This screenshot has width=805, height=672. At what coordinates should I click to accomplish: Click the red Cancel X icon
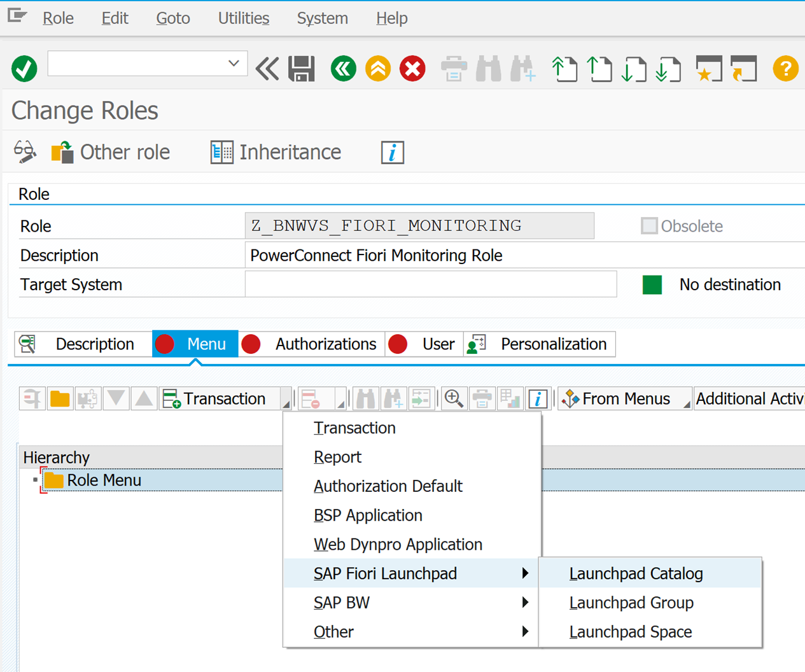pos(412,69)
